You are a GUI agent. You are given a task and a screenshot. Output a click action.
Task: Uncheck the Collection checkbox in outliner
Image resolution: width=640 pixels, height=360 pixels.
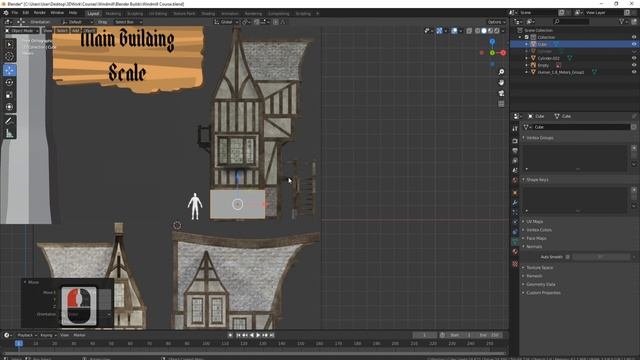coord(527,37)
